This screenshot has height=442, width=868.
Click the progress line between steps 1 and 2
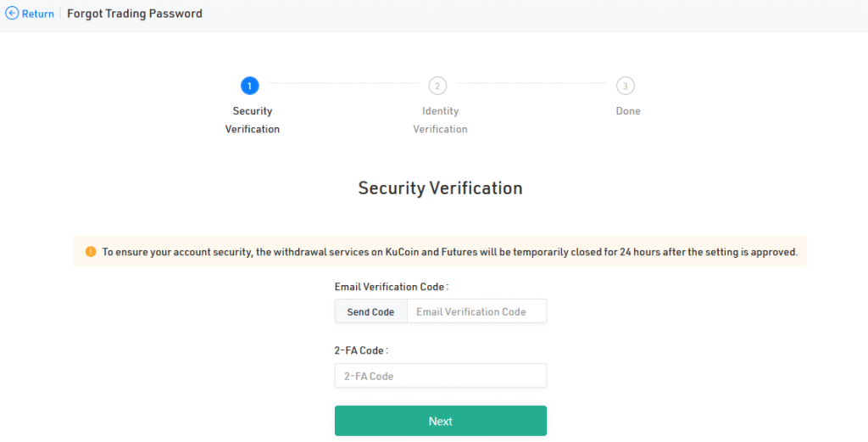pos(343,84)
